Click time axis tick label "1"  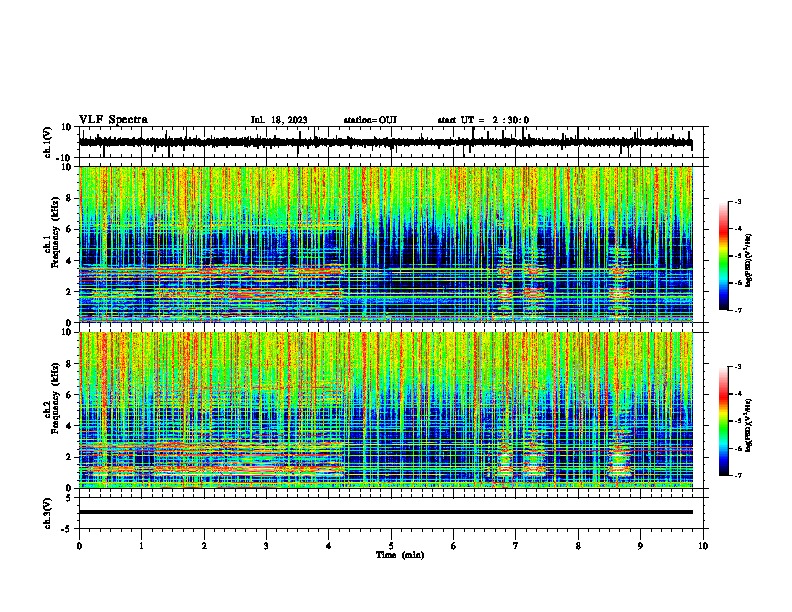(x=141, y=546)
